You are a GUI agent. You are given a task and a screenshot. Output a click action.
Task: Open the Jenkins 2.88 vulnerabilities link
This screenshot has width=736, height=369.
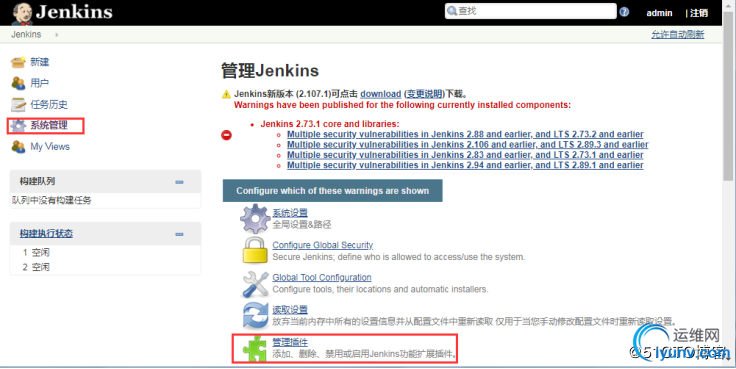465,134
